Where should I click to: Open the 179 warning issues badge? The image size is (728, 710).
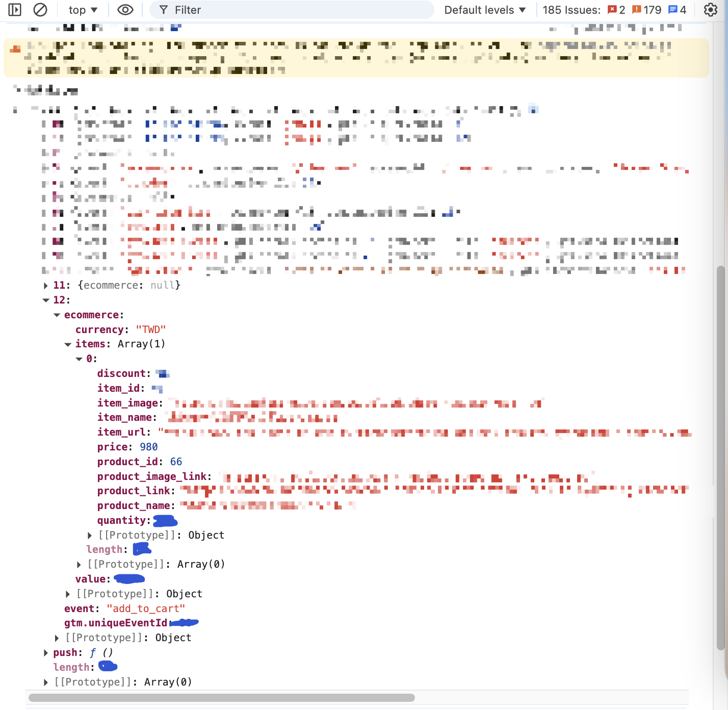pos(646,10)
